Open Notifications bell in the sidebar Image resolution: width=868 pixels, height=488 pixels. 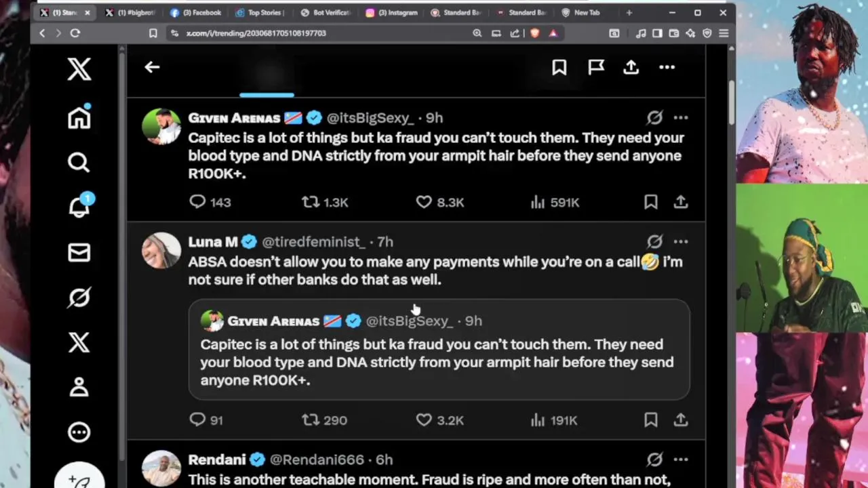click(79, 207)
